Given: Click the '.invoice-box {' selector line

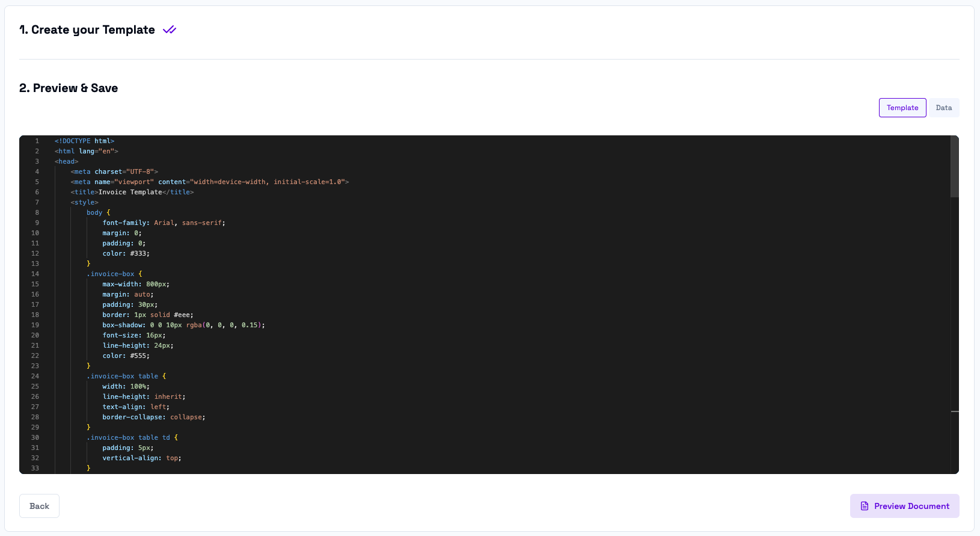Looking at the screenshot, I should tap(114, 274).
